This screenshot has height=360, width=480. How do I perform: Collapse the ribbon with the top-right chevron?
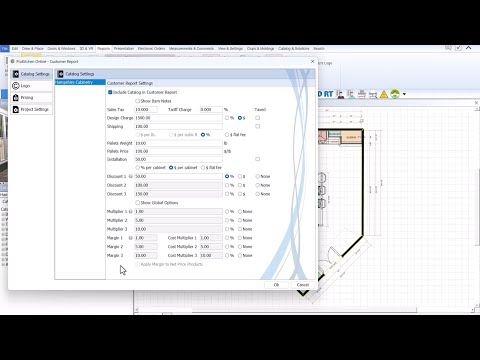(x=468, y=48)
